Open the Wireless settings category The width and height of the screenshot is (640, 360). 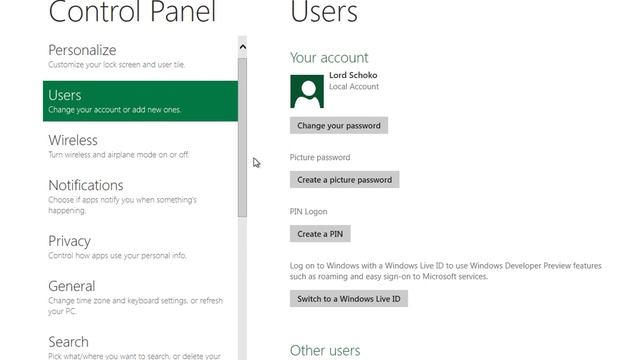[x=140, y=146]
